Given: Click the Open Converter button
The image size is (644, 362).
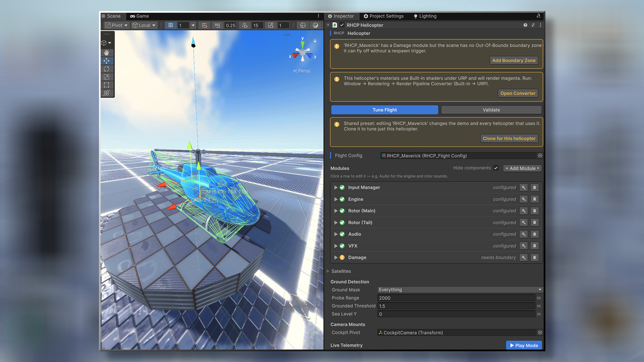Looking at the screenshot, I should (x=518, y=93).
